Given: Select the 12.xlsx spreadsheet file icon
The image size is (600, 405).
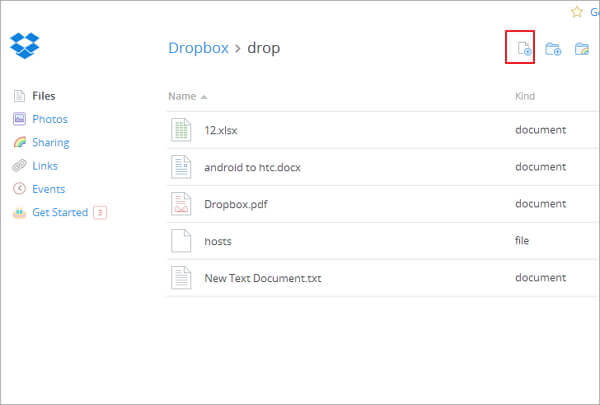Looking at the screenshot, I should coord(181,130).
